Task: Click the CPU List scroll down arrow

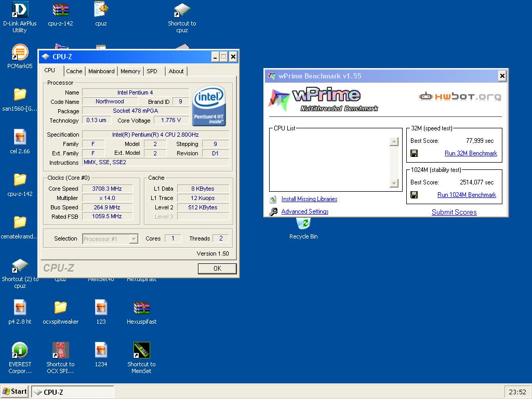Action: (394, 183)
